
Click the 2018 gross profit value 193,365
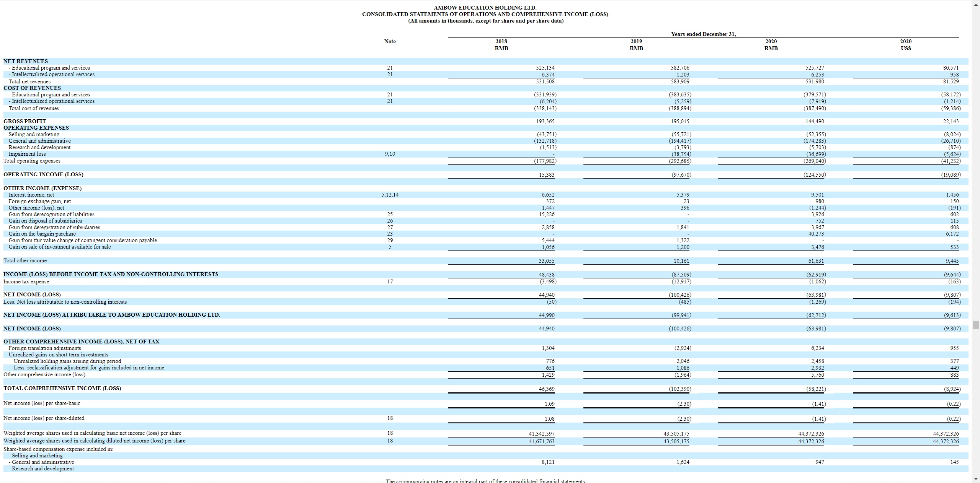545,121
